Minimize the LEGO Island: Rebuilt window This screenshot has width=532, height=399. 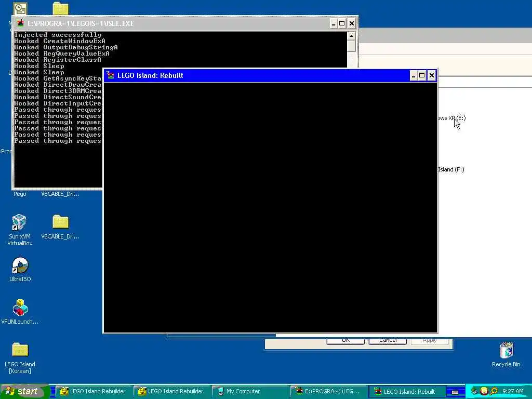pyautogui.click(x=413, y=75)
